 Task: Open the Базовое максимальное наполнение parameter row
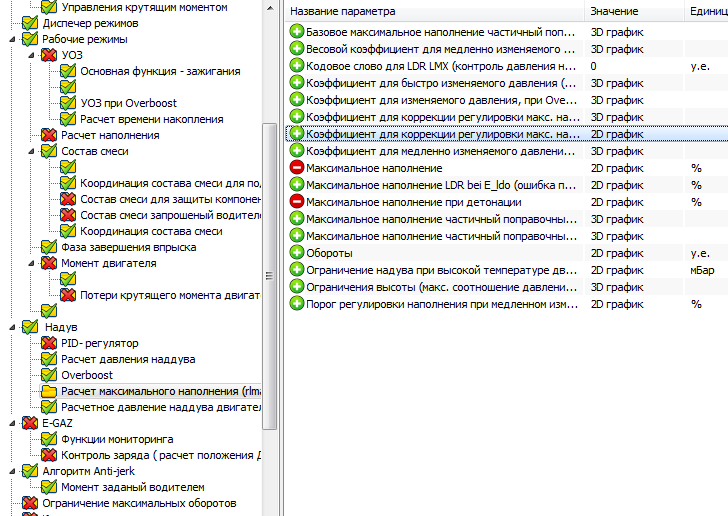click(x=440, y=31)
